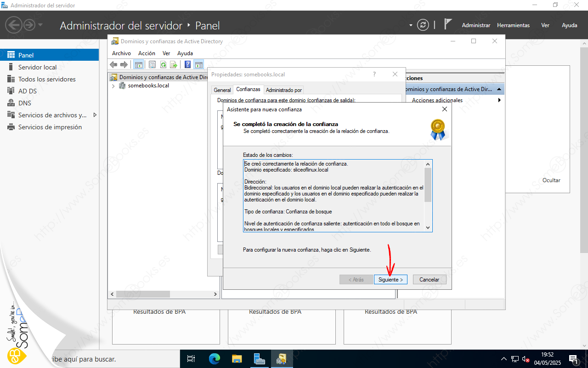Click scroll-down arrow in status text box
Screen dimensions: 588x368
pos(428,227)
